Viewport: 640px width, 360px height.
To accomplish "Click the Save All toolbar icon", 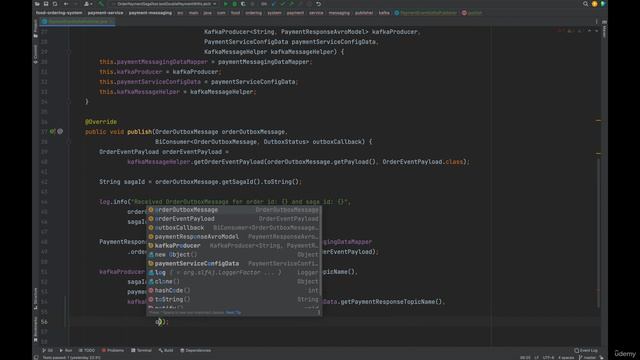I will (46, 4).
